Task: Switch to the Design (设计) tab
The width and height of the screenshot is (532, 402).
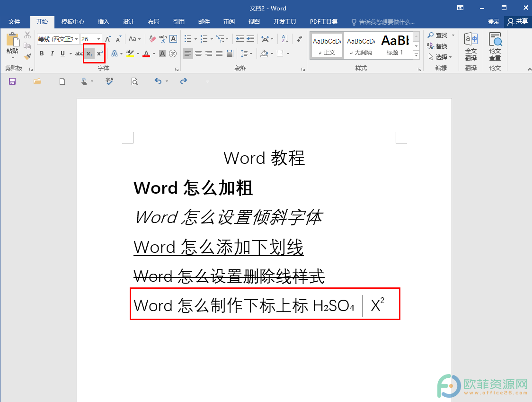Action: 129,22
